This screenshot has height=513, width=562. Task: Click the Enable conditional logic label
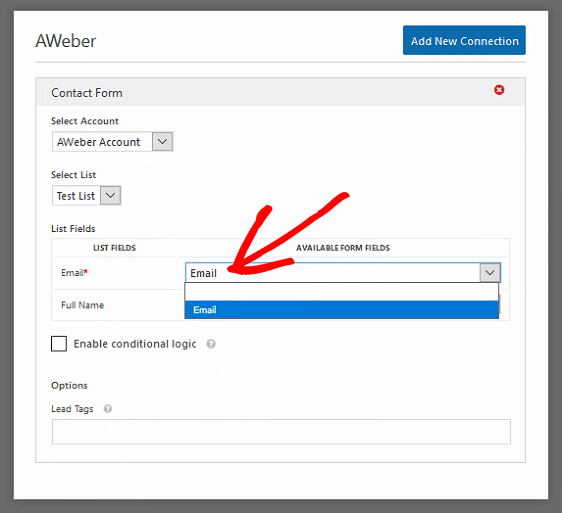(135, 344)
